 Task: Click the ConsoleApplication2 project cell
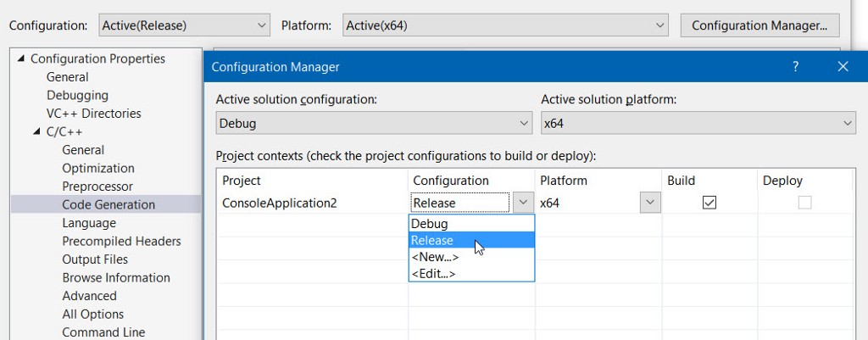click(280, 203)
